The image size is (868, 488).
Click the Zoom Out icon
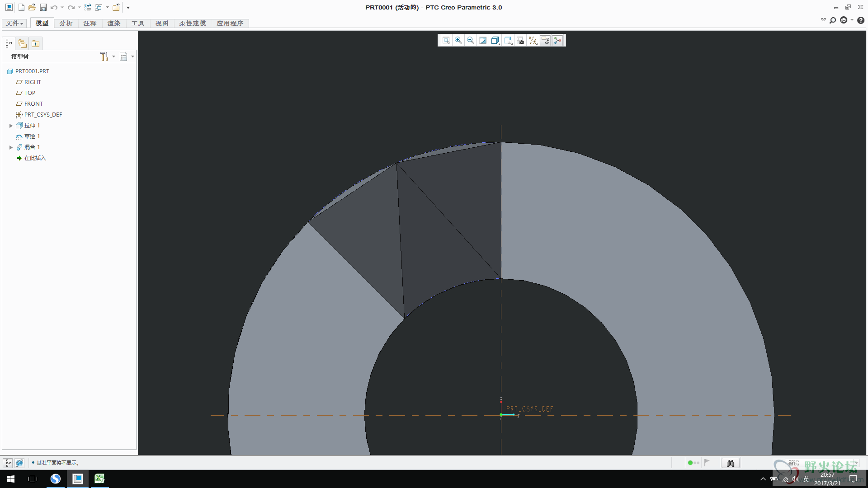[x=471, y=40]
